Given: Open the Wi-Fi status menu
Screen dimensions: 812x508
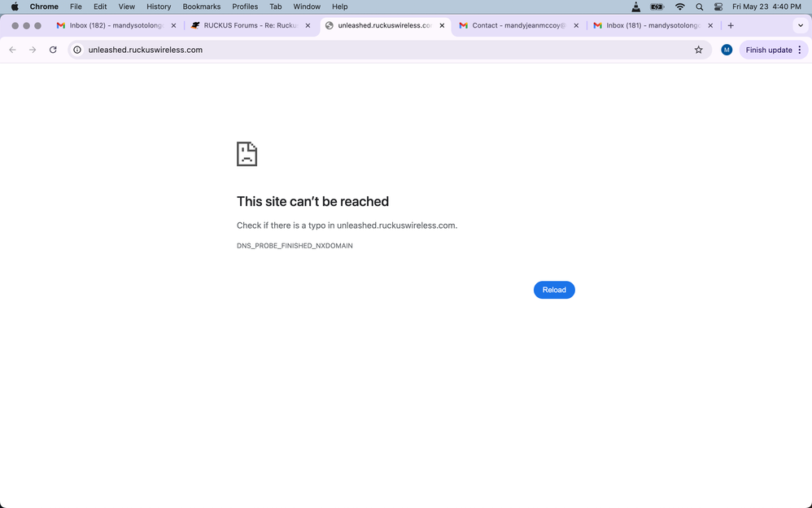Looking at the screenshot, I should (x=679, y=7).
